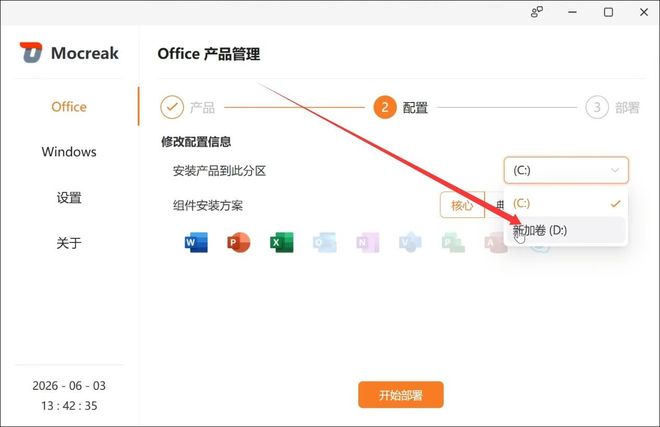Open the feedback icon in title bar
Image resolution: width=660 pixels, height=427 pixels.
pyautogui.click(x=537, y=12)
